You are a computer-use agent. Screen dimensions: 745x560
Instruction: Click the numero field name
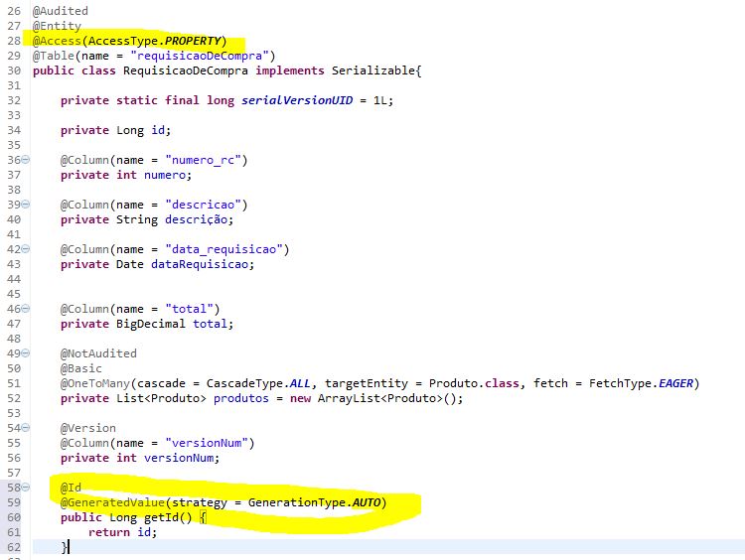pos(165,175)
